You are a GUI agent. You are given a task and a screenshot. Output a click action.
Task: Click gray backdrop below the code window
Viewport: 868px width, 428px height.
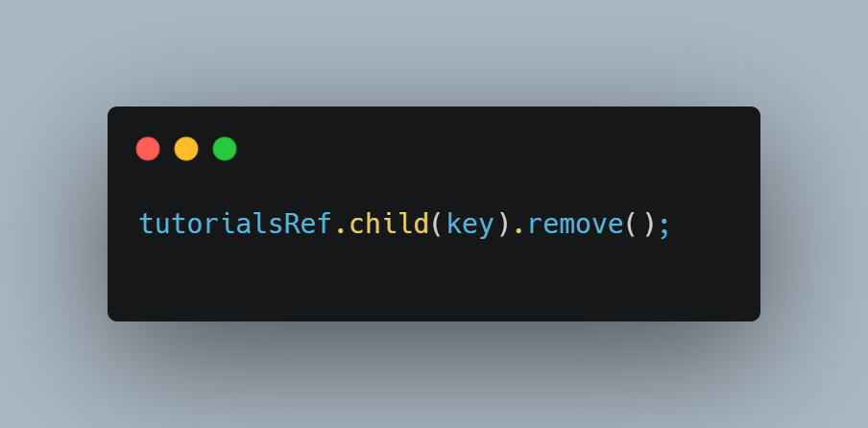pos(434,376)
